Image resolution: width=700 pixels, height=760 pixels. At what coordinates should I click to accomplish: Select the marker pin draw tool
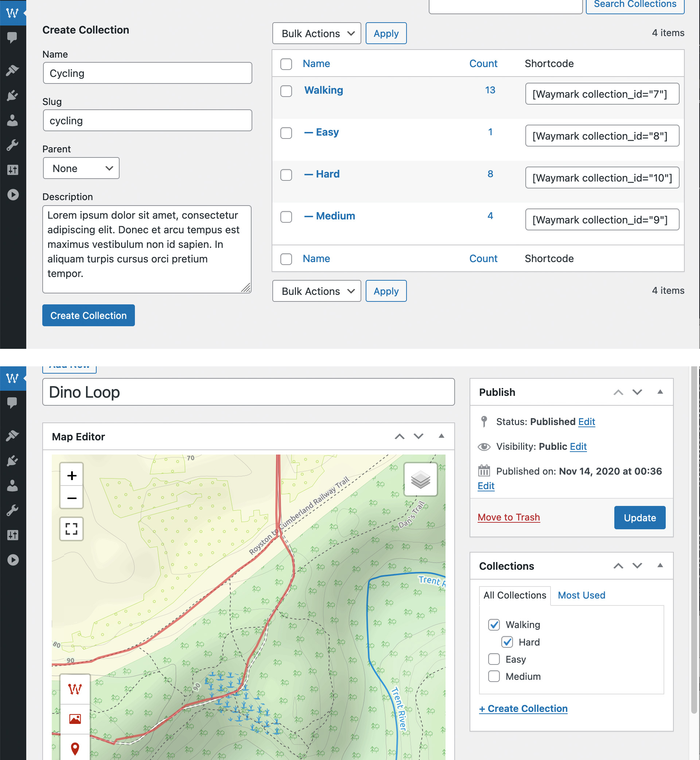point(75,748)
